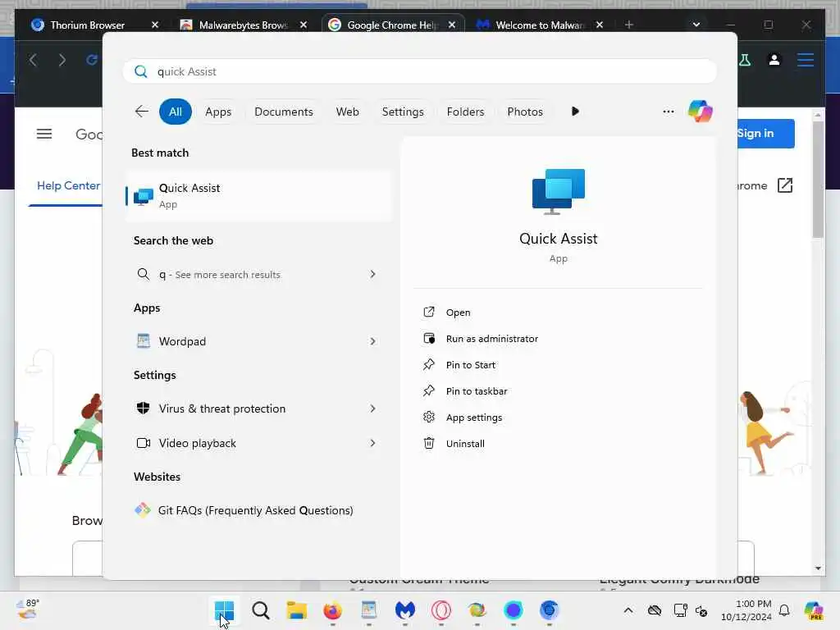Open the three-dots more options menu

click(668, 112)
